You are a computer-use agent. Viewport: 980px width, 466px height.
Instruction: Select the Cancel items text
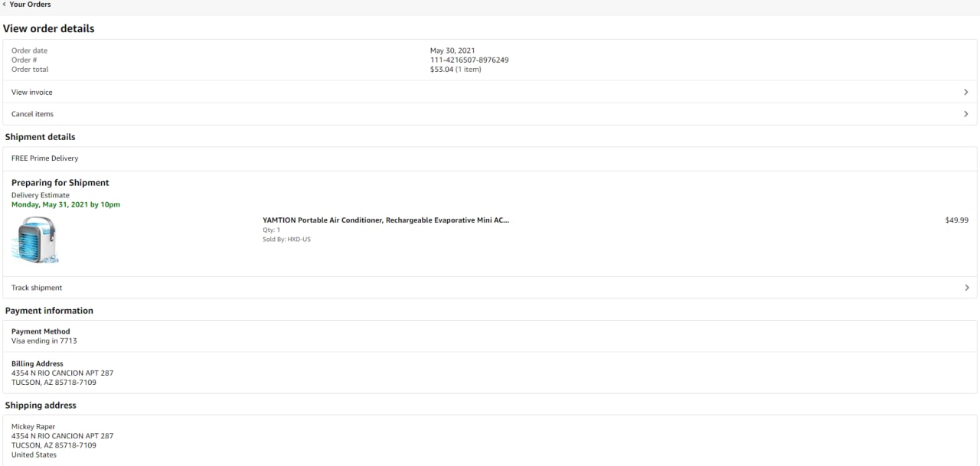click(32, 114)
